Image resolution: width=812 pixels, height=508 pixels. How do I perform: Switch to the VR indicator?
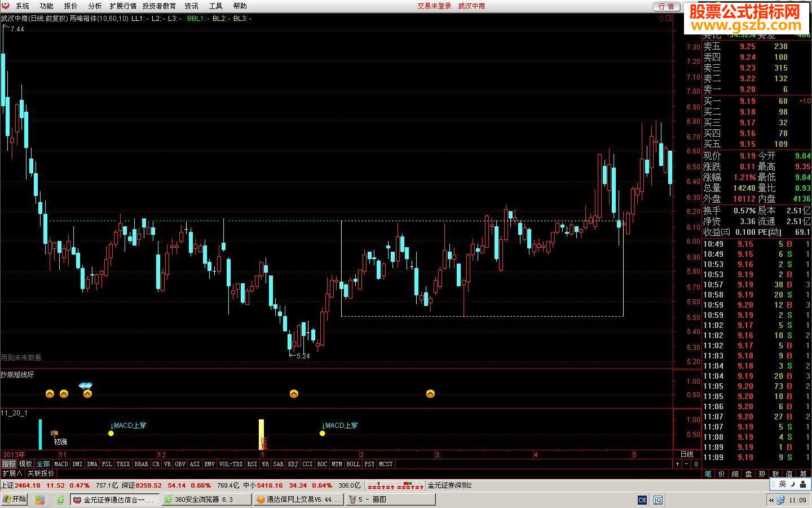point(167,464)
